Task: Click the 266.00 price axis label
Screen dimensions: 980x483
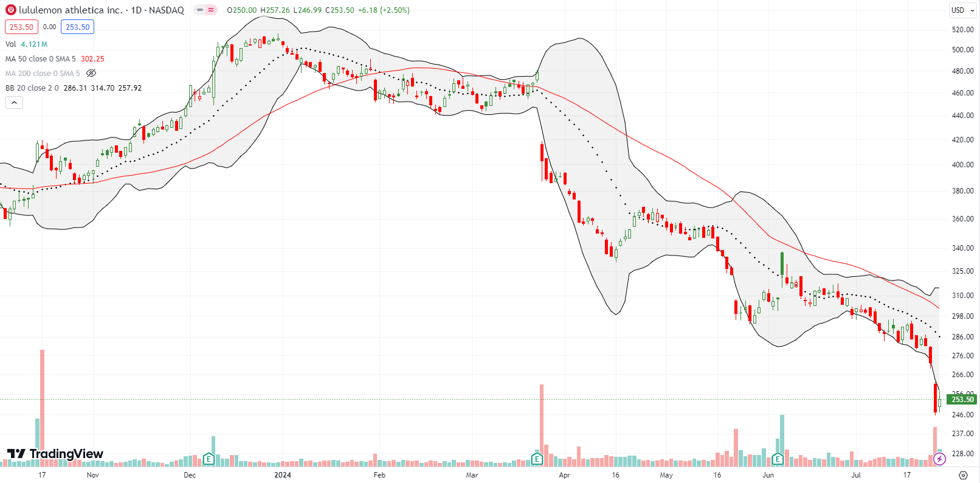Action: [962, 375]
